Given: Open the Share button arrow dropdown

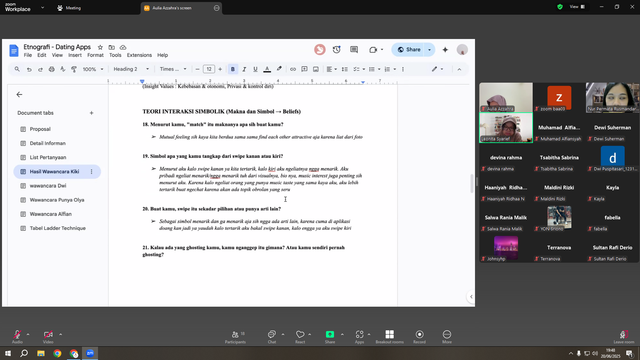Looking at the screenshot, I should [x=429, y=49].
